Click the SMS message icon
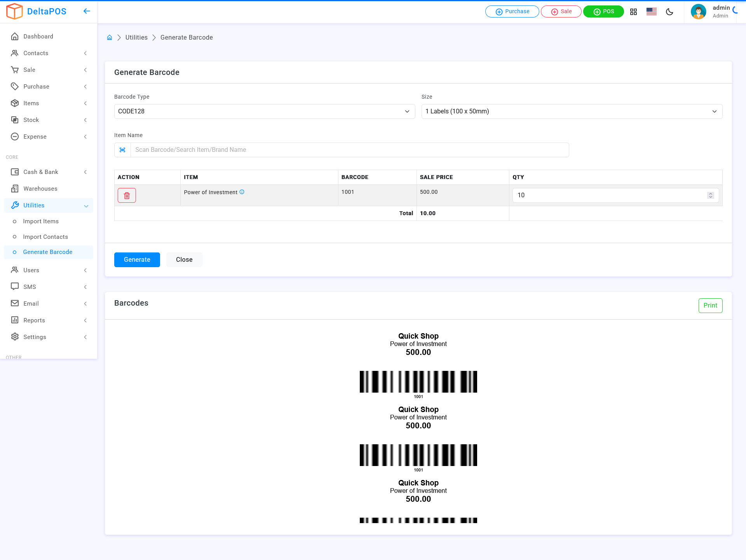The image size is (746, 560). click(15, 287)
